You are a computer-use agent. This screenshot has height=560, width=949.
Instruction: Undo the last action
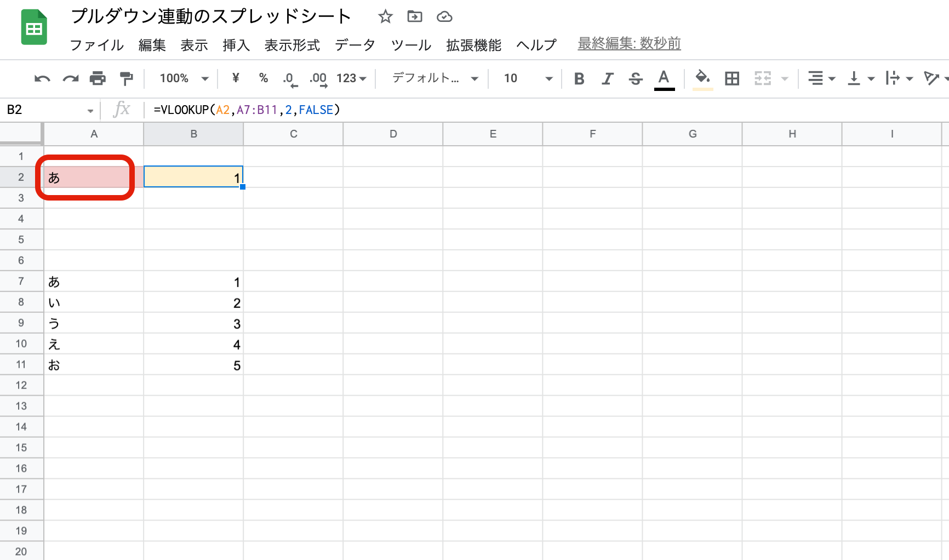point(42,79)
